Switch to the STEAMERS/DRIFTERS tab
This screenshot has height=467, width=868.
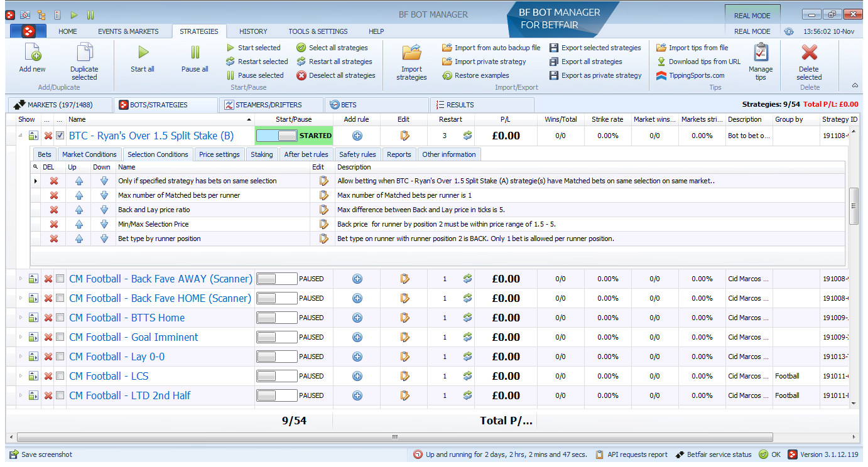[270, 105]
